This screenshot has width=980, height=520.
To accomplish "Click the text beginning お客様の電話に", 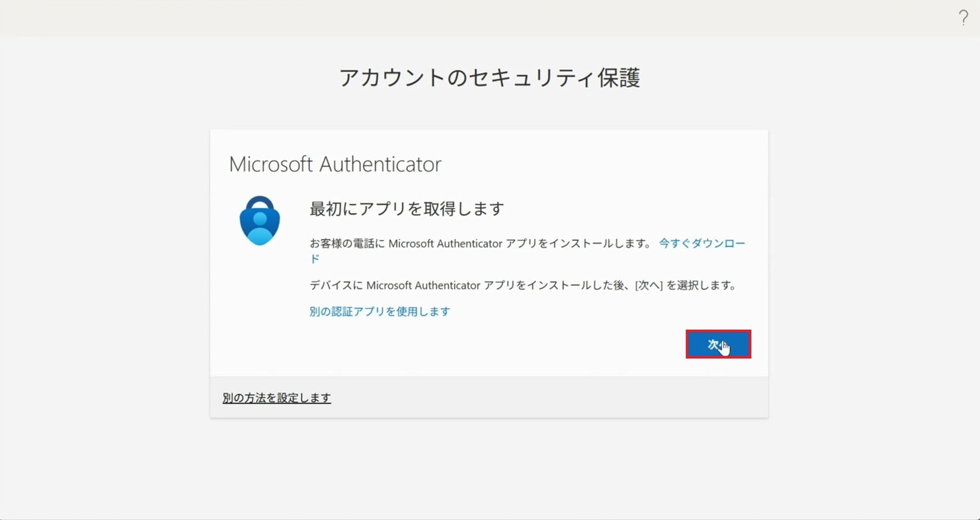I will pos(480,243).
